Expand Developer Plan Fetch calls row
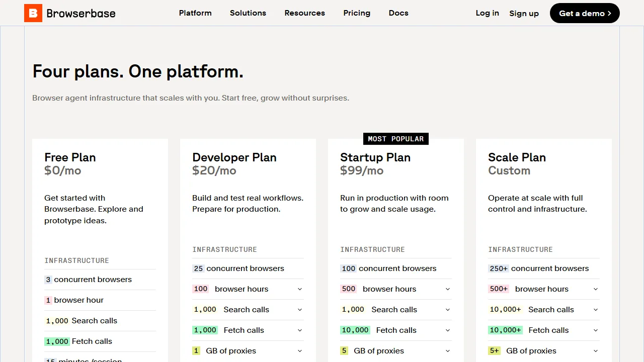Screen dimensions: 644x362 (x=248, y=330)
